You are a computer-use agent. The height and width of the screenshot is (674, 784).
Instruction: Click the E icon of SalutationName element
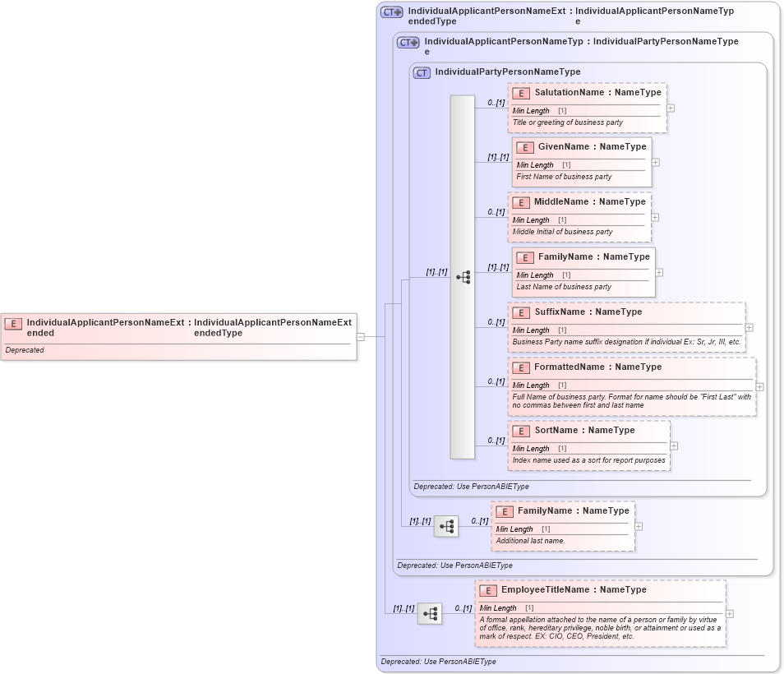522,93
